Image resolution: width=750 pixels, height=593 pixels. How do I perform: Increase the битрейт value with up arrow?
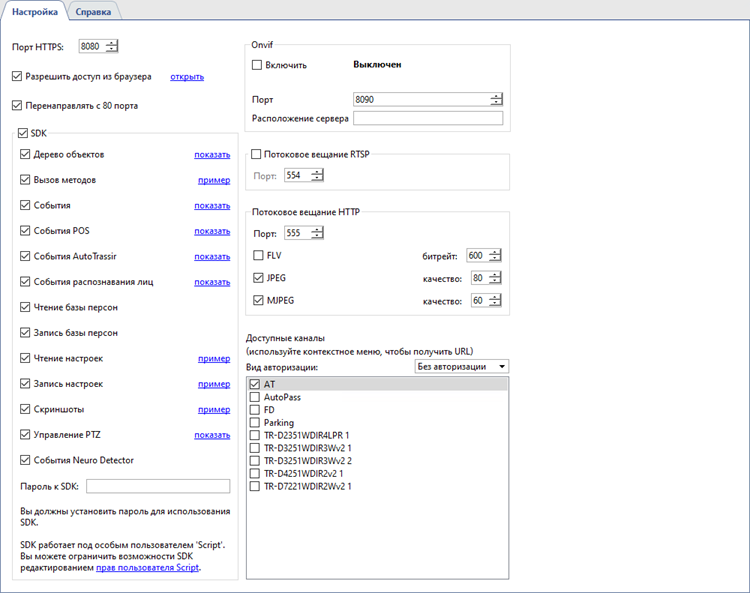496,252
